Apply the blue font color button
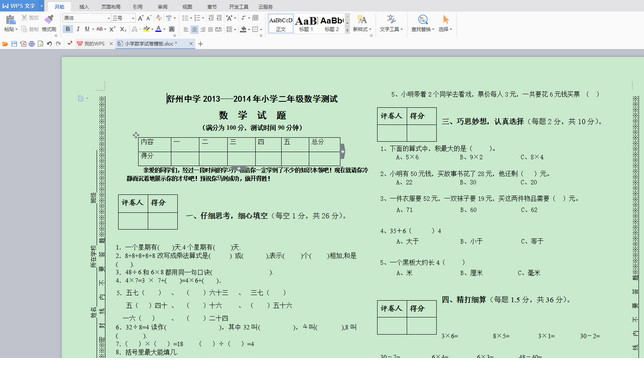 159,29
